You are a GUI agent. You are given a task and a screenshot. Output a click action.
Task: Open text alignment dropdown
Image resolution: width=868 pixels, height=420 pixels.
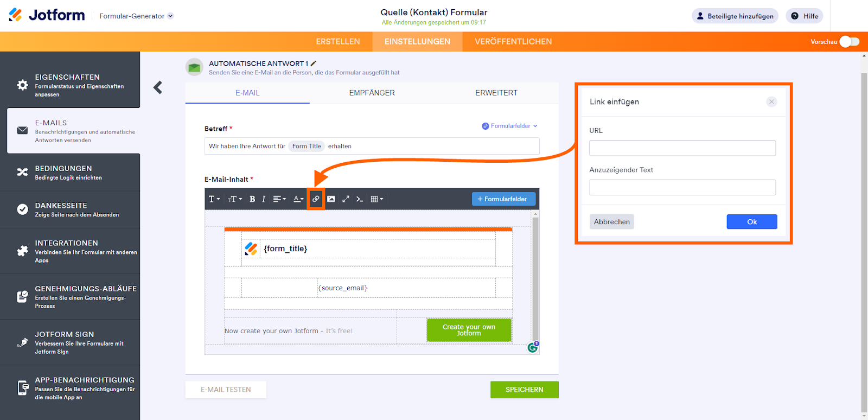pos(279,199)
